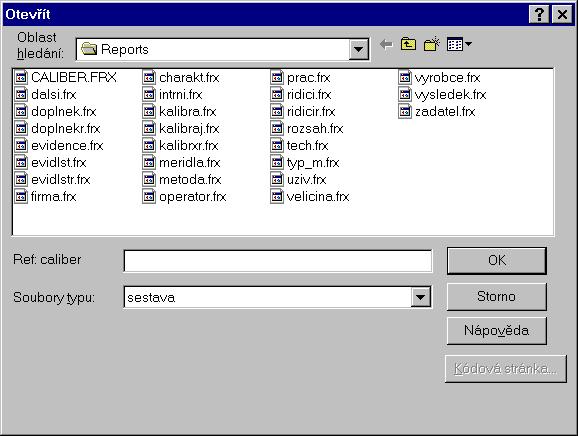Viewport: 578px width, 436px height.
Task: Click the evidlstr.frx file icon
Action: (x=21, y=179)
